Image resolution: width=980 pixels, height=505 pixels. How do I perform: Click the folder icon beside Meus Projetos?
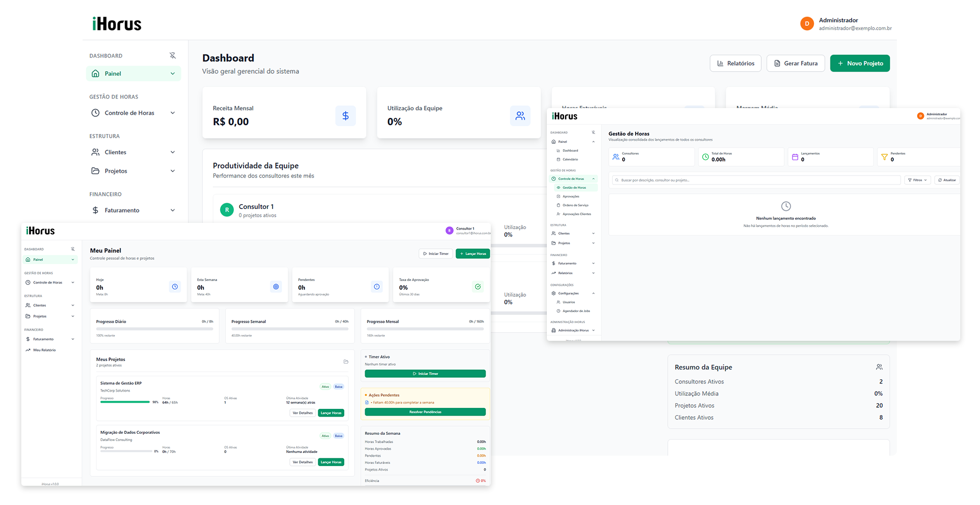coord(346,362)
